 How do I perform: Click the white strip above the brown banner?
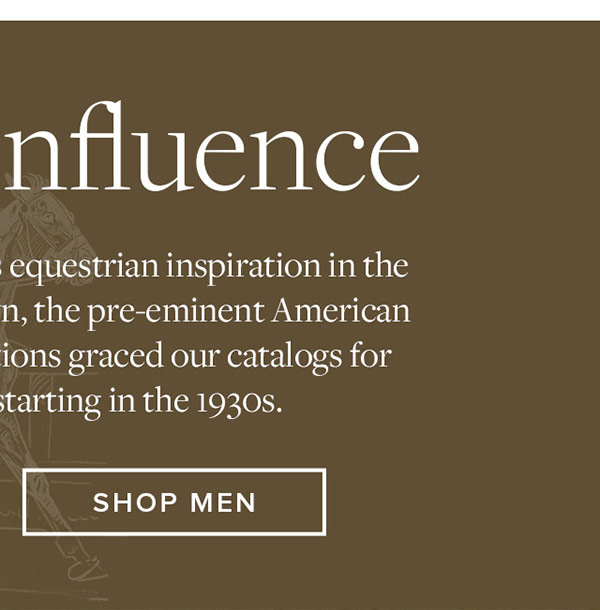(x=300, y=10)
